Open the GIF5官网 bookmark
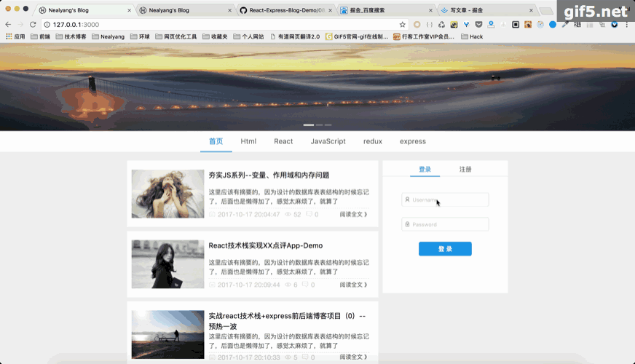 point(357,36)
